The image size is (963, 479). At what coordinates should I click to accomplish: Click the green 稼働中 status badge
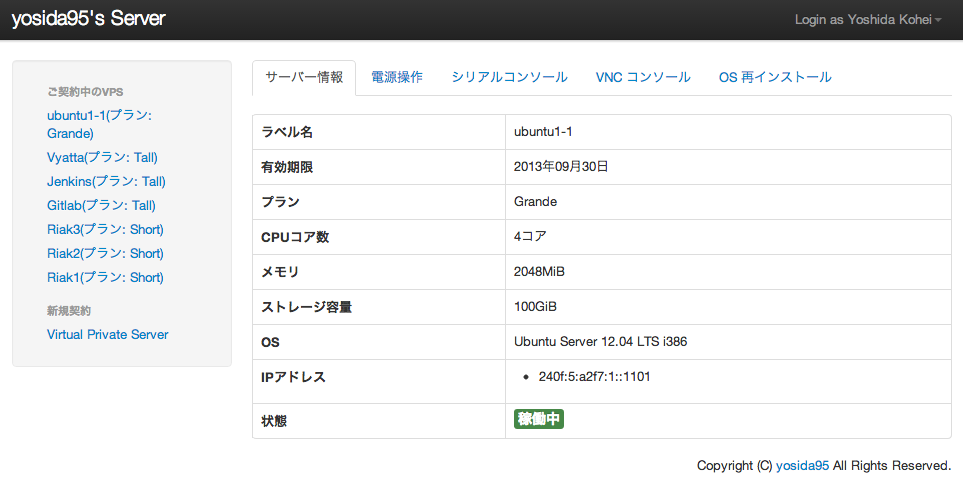539,420
